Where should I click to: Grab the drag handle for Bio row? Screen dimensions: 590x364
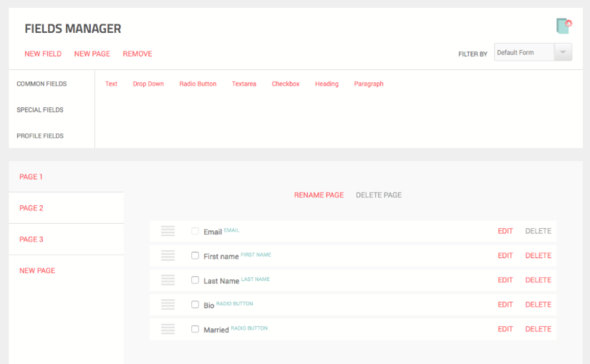pyautogui.click(x=168, y=304)
